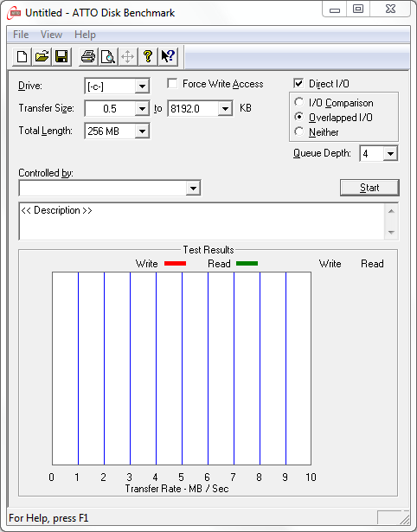Screen dimensions: 417x532
Task: Open print preview icon
Action: point(108,56)
